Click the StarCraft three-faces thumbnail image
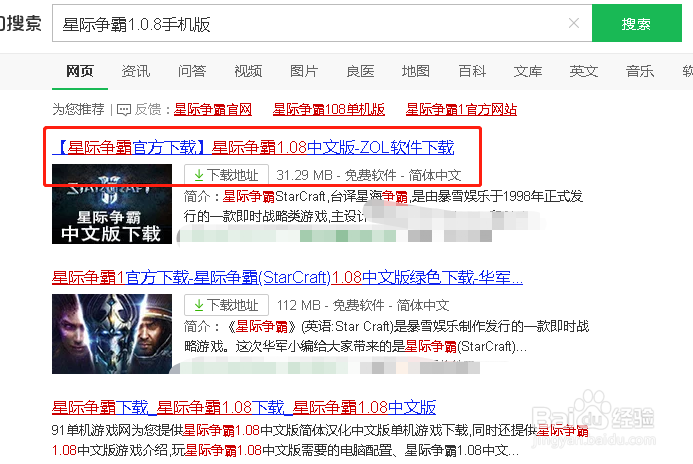 (112, 334)
